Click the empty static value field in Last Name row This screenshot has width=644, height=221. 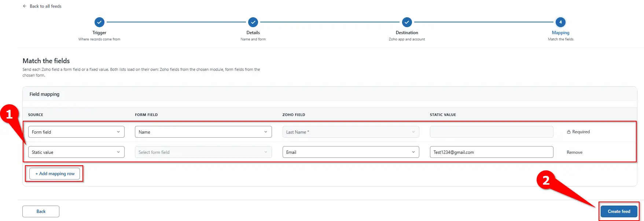492,132
